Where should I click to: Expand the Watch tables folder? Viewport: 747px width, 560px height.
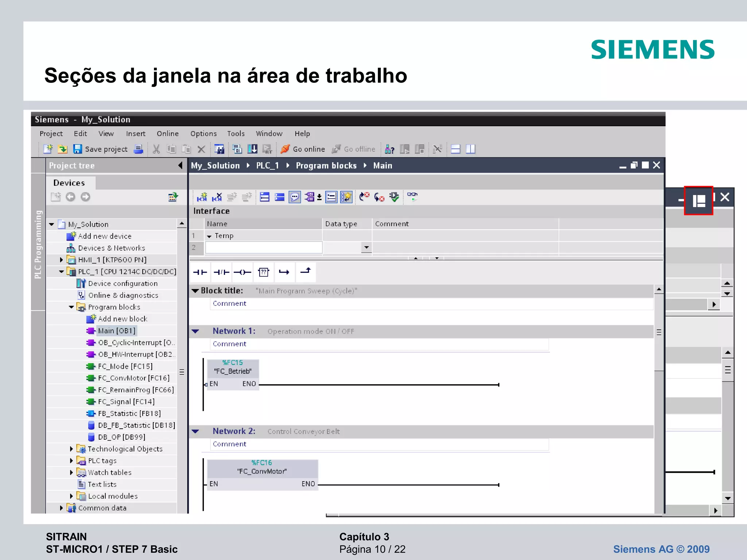click(71, 472)
